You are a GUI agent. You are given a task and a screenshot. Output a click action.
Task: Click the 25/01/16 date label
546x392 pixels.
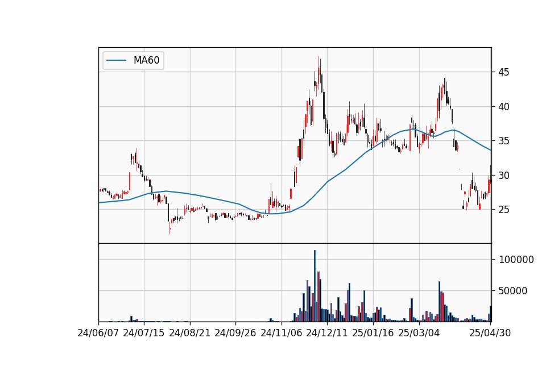373,333
